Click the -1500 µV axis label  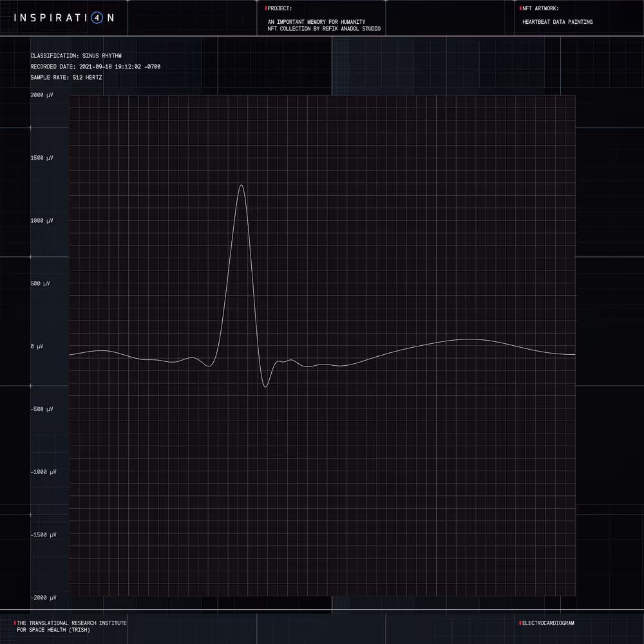pyautogui.click(x=44, y=535)
